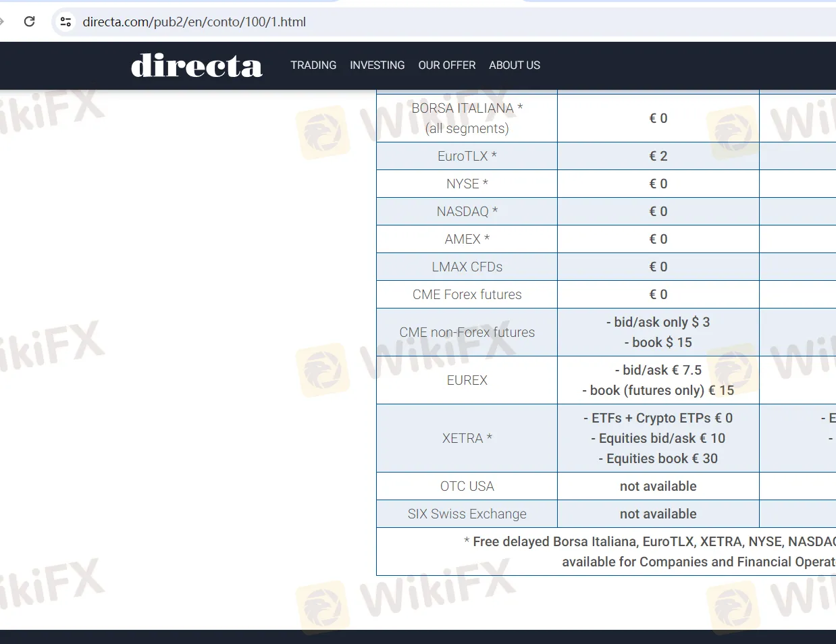Click the € 0 price for CME Forex futures

click(658, 294)
